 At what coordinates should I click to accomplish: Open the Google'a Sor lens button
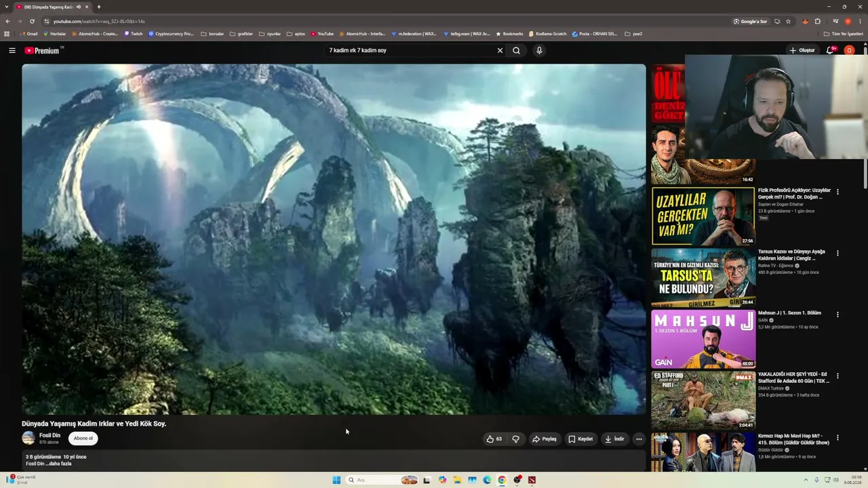[750, 21]
